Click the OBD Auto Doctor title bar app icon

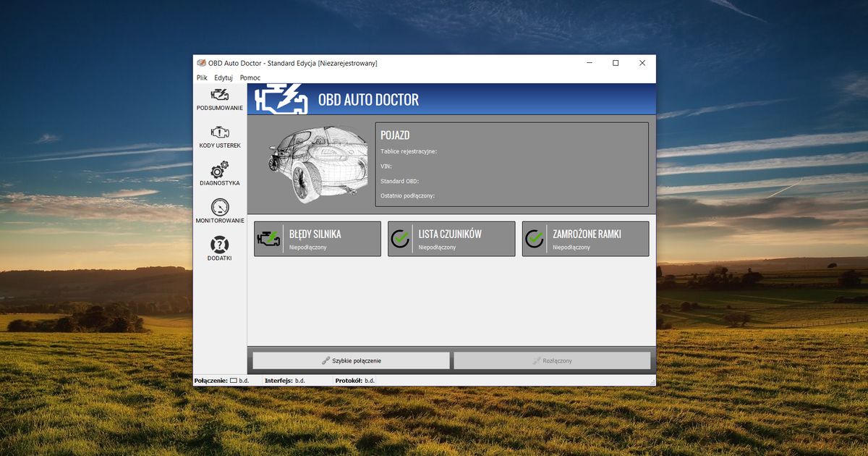click(x=201, y=63)
